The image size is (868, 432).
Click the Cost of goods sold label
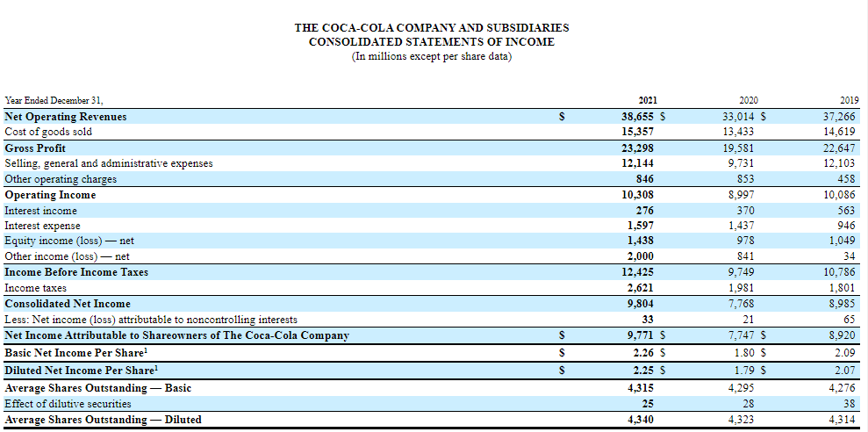(x=48, y=132)
